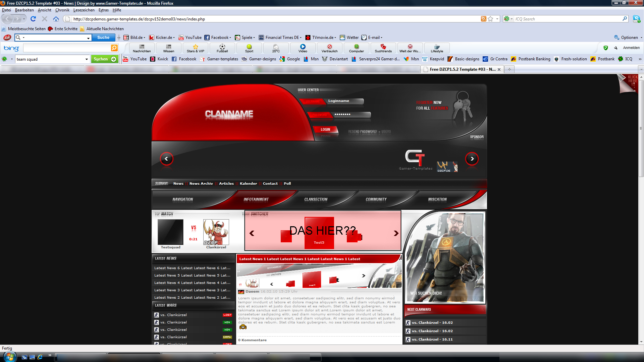Open the Suchtrends dice icon
644x362 pixels.
[383, 47]
